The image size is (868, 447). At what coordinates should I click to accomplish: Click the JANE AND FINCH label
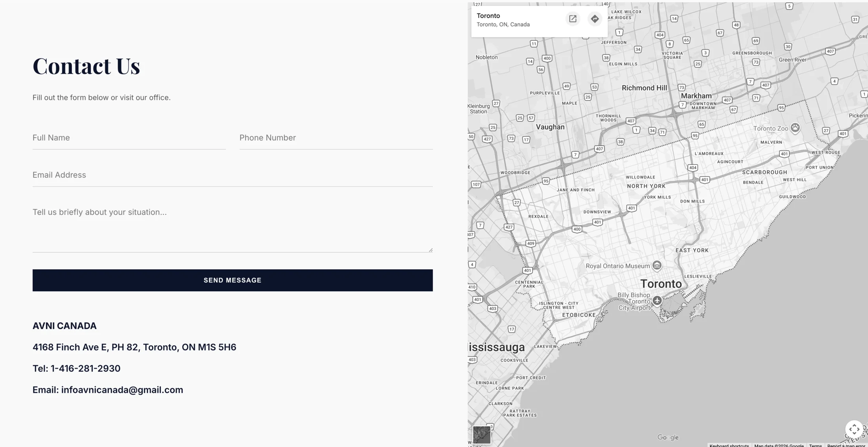coord(576,190)
